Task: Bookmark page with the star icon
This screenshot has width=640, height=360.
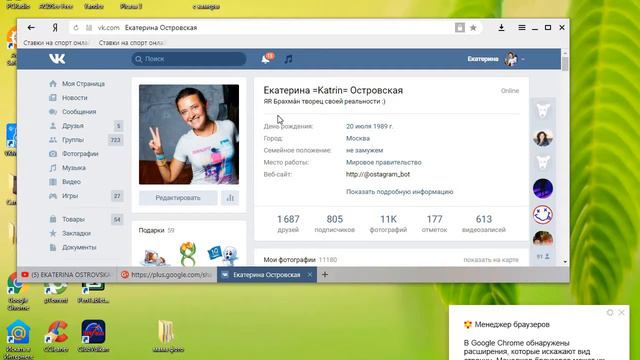Action: pos(473,28)
